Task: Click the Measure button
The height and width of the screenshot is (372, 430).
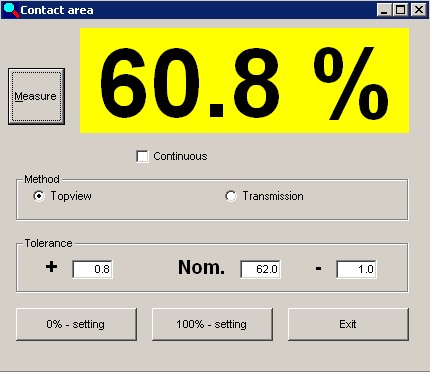Action: [x=36, y=97]
